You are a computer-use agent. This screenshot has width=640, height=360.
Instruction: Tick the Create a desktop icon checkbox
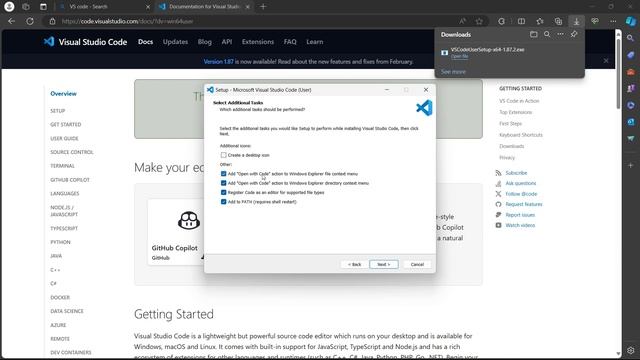tap(223, 155)
